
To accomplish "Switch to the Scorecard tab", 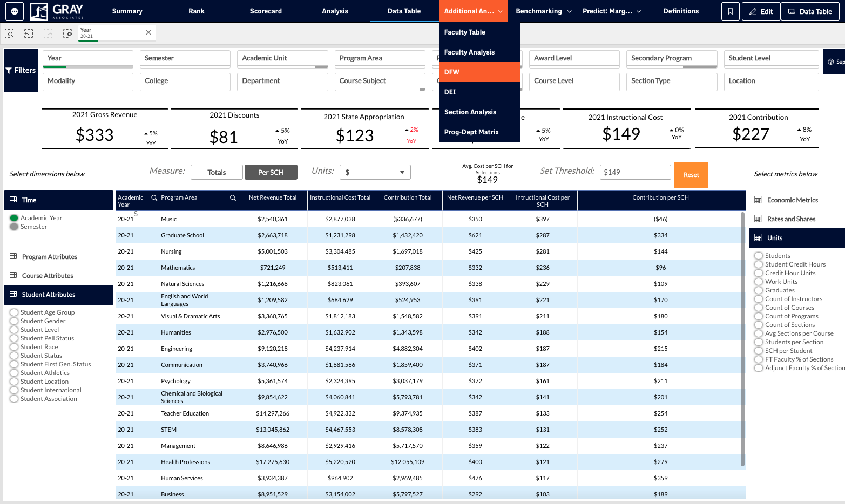I will coord(266,11).
